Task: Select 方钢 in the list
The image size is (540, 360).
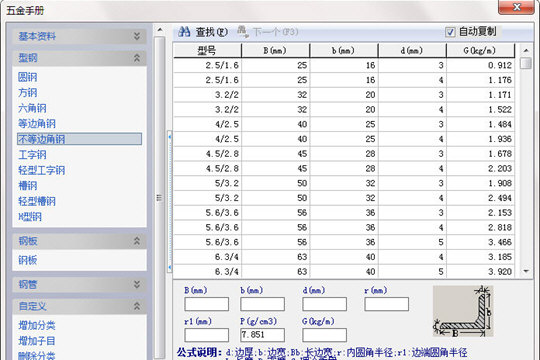Action: [x=28, y=93]
